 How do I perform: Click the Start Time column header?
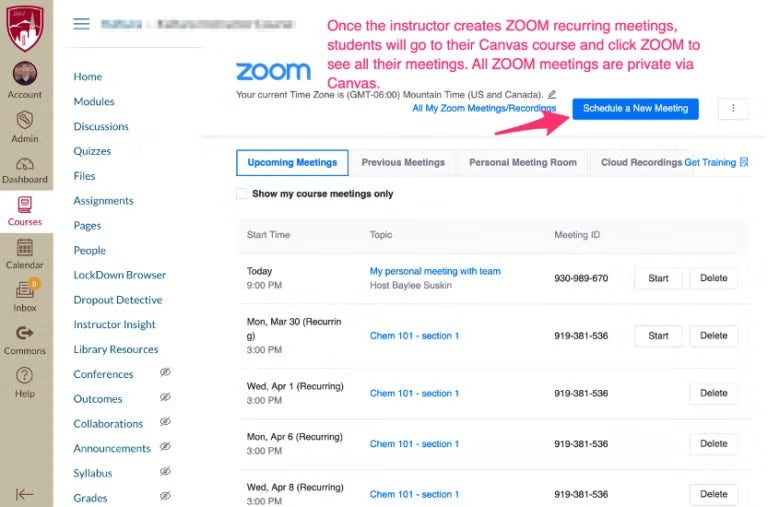pos(268,235)
